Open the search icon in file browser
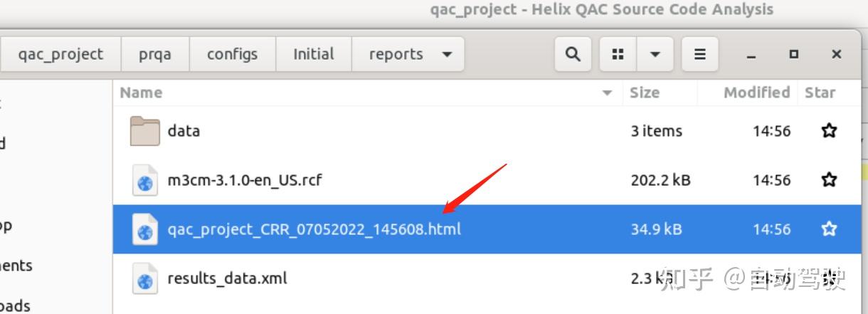 (x=572, y=54)
